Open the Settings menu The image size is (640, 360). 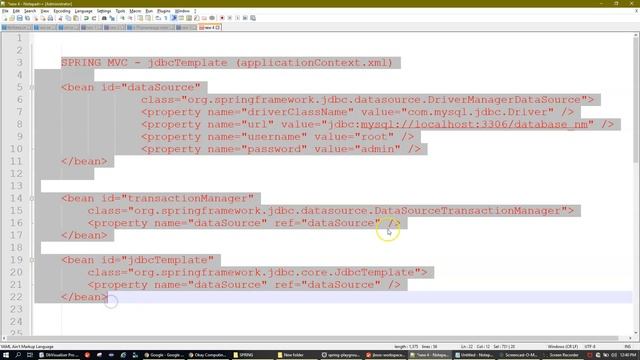[x=104, y=11]
